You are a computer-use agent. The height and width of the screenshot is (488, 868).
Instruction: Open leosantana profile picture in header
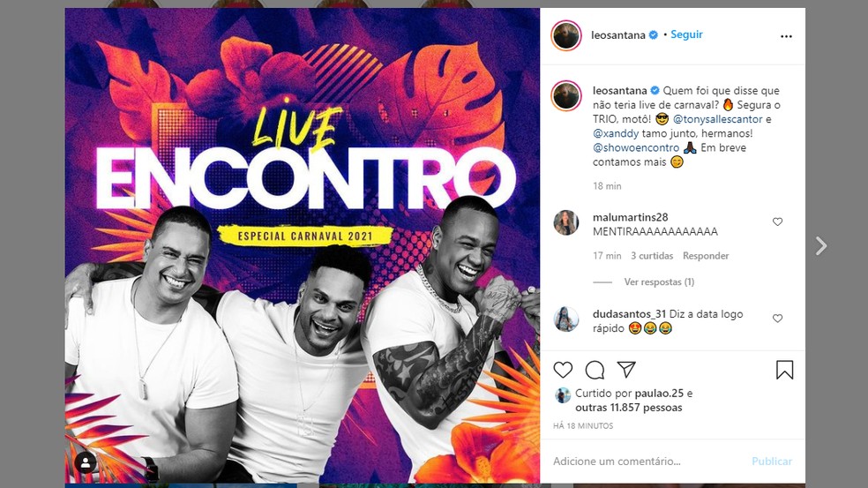pyautogui.click(x=565, y=35)
